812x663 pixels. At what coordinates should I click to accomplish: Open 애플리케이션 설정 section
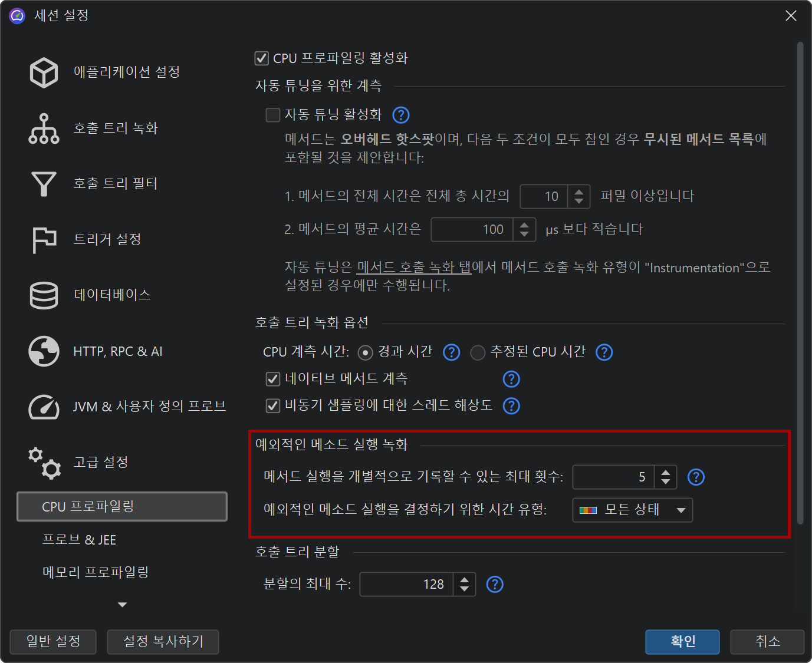(x=122, y=72)
